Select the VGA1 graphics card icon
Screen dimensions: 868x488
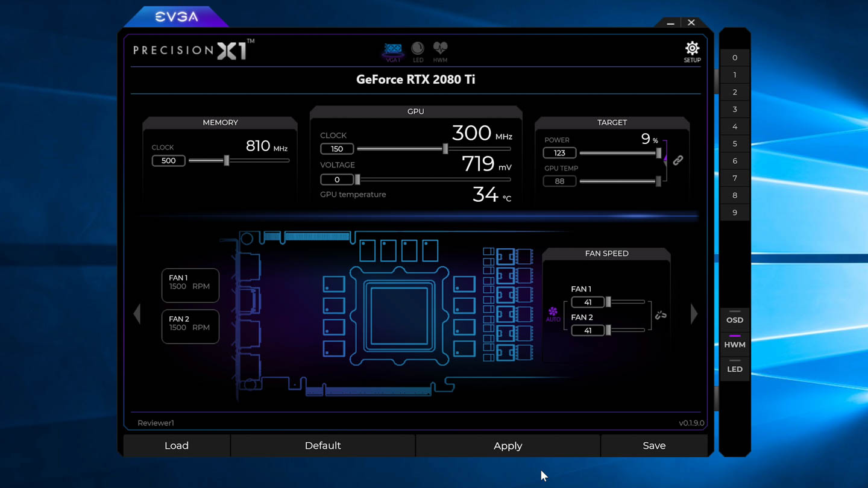393,52
